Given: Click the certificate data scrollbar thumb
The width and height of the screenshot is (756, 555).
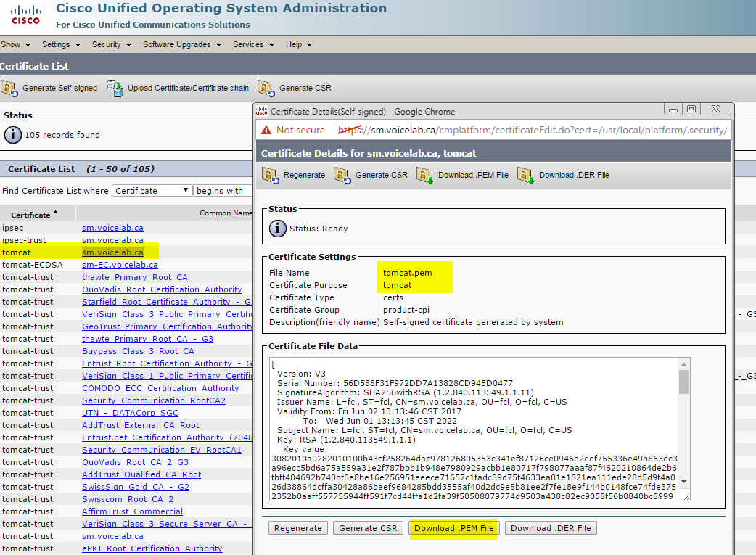Looking at the screenshot, I should (683, 382).
